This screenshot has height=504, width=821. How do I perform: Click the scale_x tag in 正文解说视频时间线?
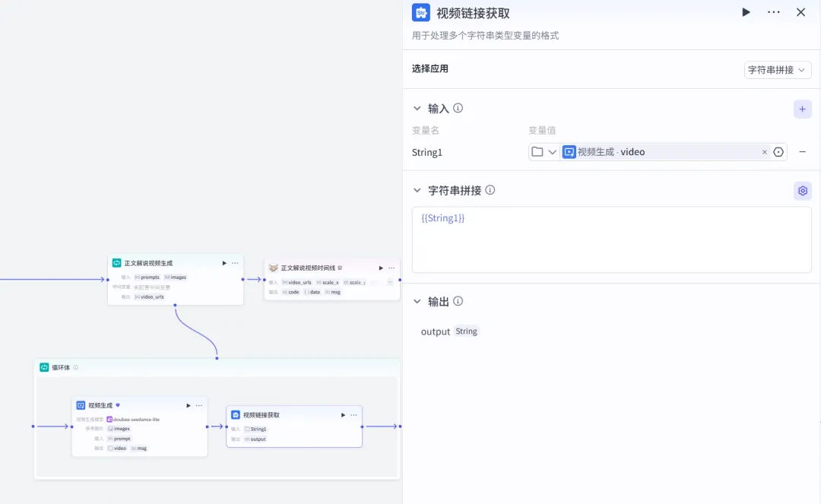pyautogui.click(x=328, y=283)
